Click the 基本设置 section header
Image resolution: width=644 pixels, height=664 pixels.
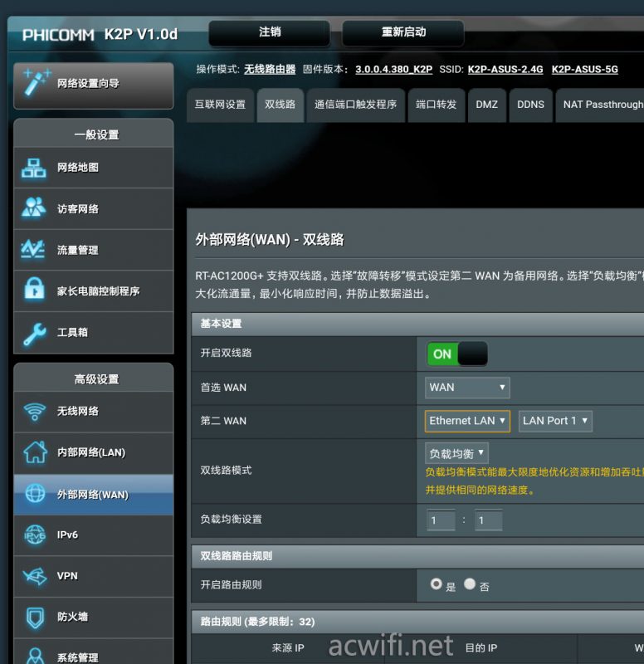(417, 324)
